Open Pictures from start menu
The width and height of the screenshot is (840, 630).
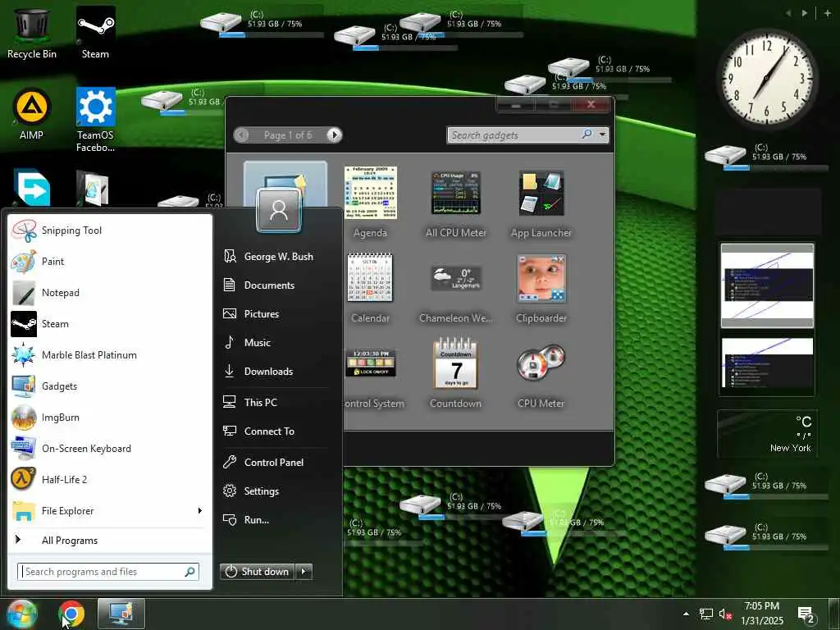click(276, 314)
